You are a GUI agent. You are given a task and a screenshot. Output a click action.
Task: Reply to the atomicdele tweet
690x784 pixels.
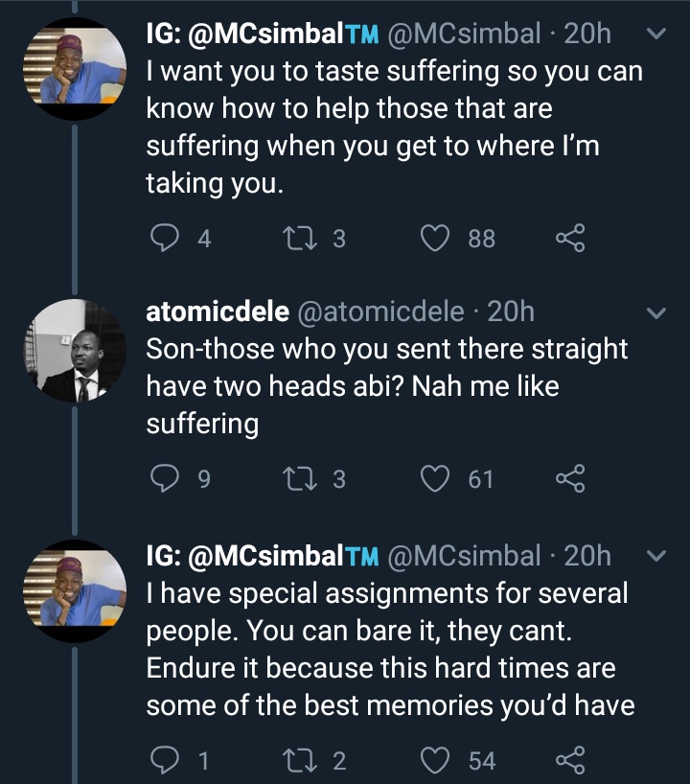click(165, 478)
